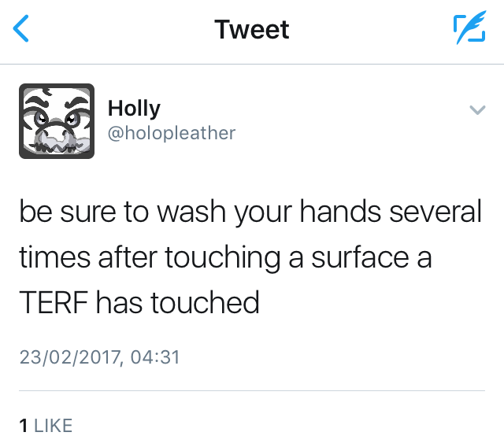Viewport: 504px width, 447px height.
Task: Click the time 04:31 in timestamp
Action: (155, 358)
